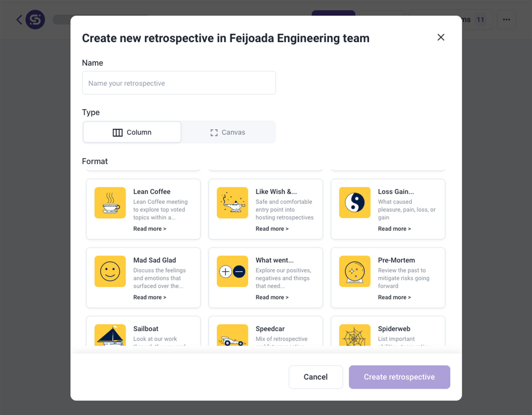The width and height of the screenshot is (532, 415).
Task: Click the retrospective name input field
Action: (179, 83)
